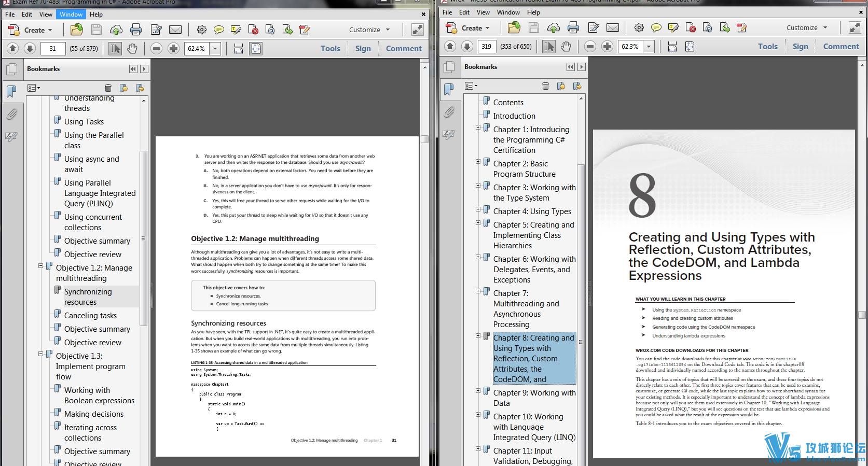Click Open file icon in left Acrobat window
868x466 pixels.
coord(77,30)
